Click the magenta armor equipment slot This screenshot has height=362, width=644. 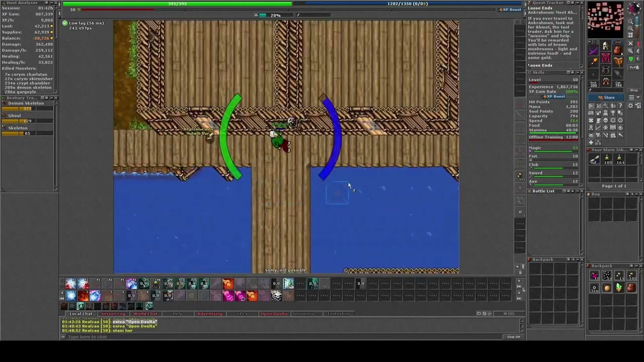[x=606, y=58]
